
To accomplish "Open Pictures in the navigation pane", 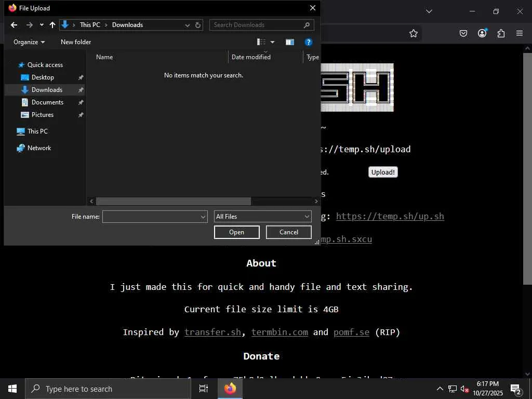I will pyautogui.click(x=43, y=115).
